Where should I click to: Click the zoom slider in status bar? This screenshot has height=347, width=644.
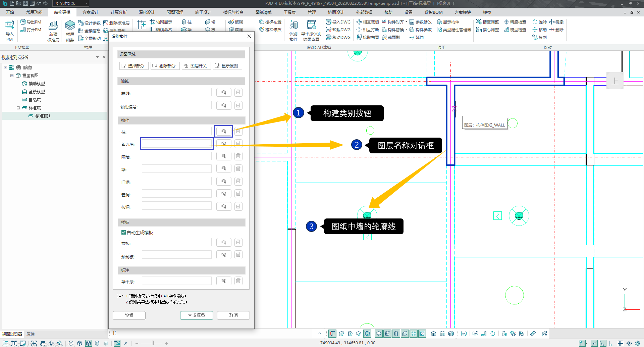click(153, 343)
